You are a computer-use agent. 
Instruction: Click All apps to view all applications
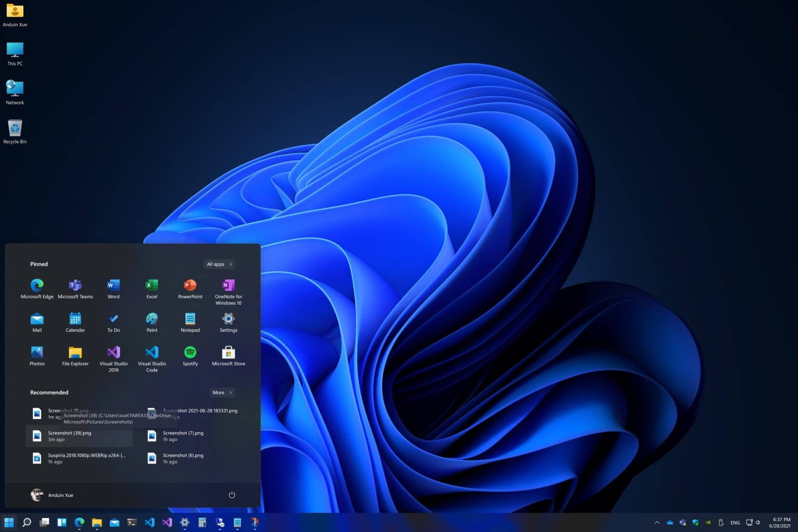(218, 264)
